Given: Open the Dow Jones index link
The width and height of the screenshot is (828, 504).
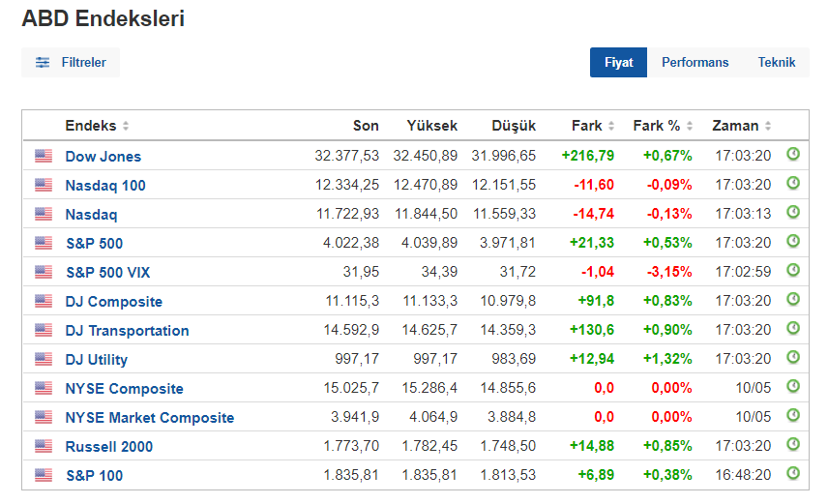Looking at the screenshot, I should click(103, 156).
